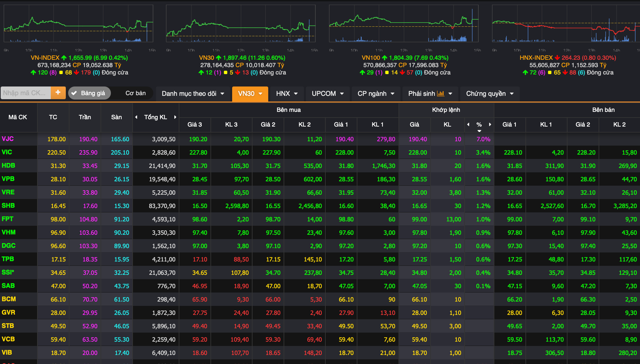Expand the Danh mục theo dõi dropdown
This screenshot has height=364, width=640.
coord(193,94)
